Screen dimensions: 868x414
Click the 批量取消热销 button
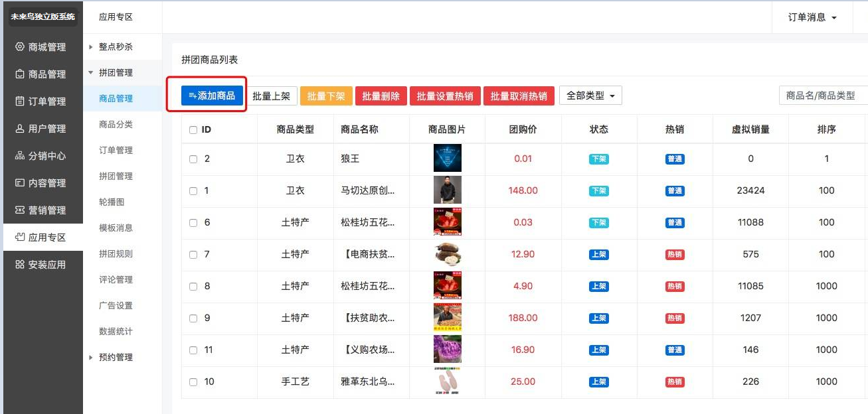(519, 96)
